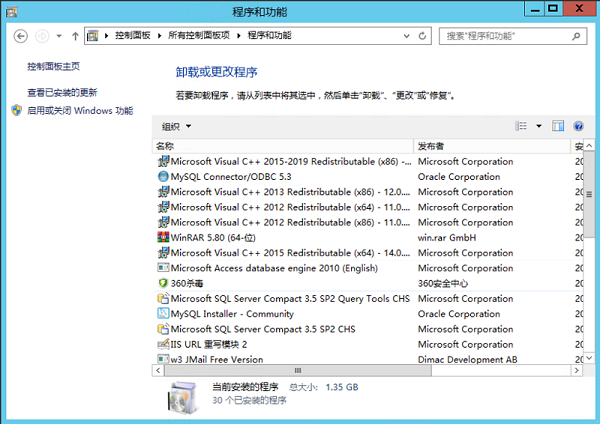Click publisher 360安全中心 cell

click(443, 284)
